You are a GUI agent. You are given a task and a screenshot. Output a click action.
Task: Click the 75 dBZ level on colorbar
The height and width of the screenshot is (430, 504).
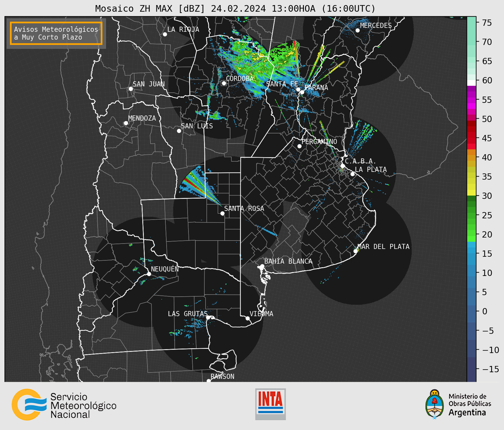(471, 23)
